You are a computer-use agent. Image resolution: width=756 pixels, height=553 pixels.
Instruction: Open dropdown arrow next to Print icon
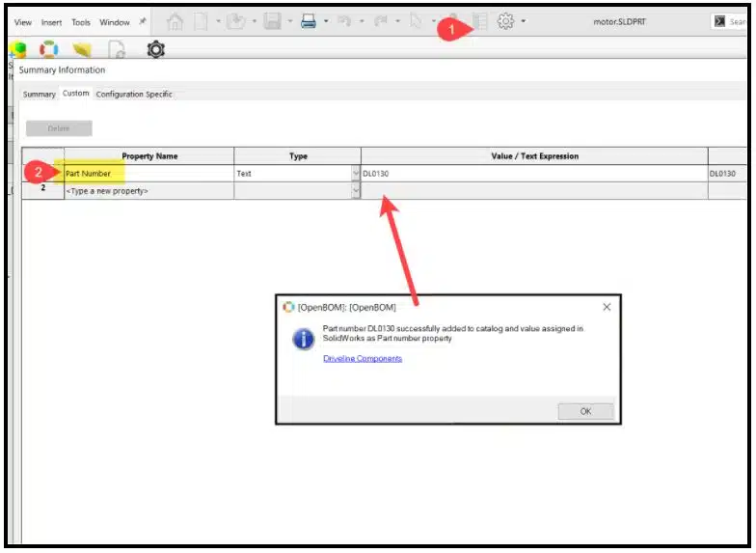tap(326, 21)
